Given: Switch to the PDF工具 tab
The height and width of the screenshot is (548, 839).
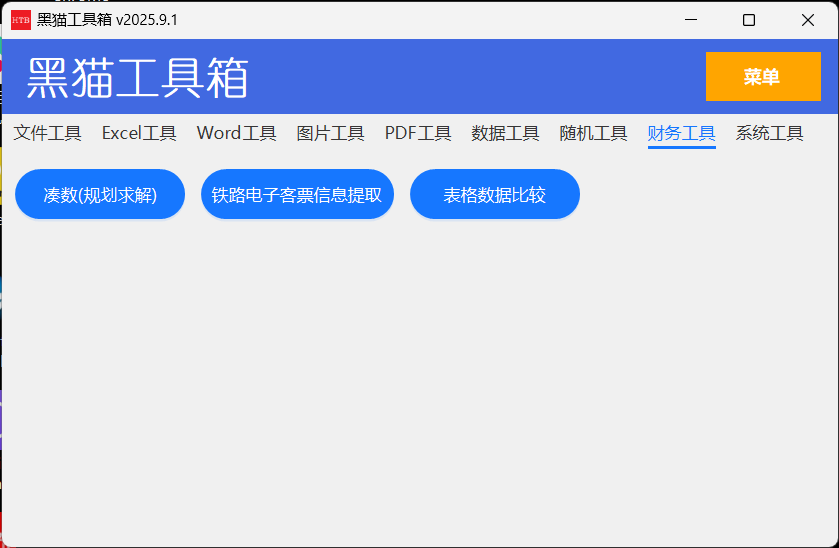Looking at the screenshot, I should pos(418,133).
